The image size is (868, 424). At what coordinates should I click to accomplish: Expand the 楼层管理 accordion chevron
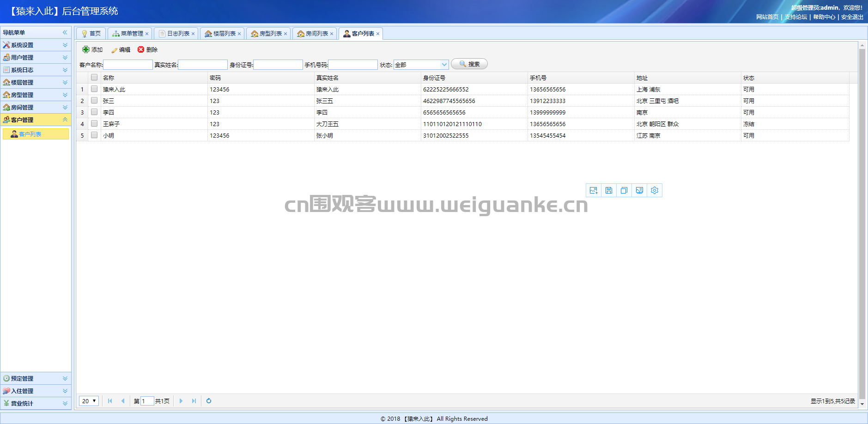coord(65,82)
